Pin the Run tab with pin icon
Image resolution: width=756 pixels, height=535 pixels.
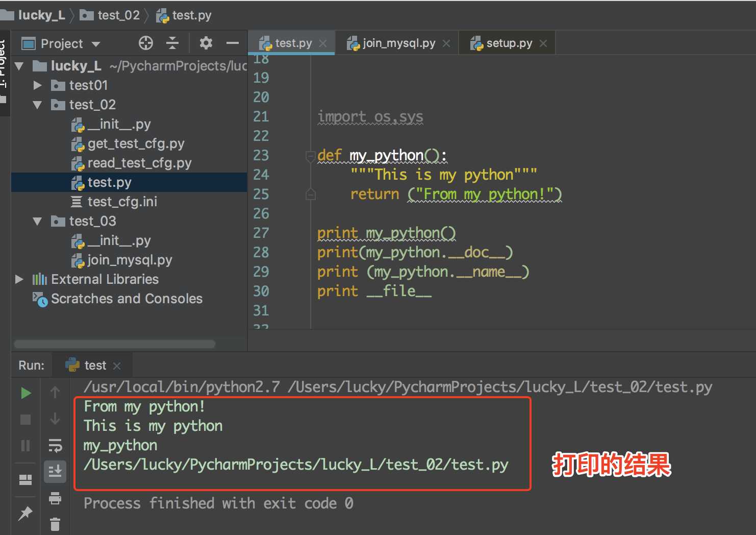pos(26,513)
